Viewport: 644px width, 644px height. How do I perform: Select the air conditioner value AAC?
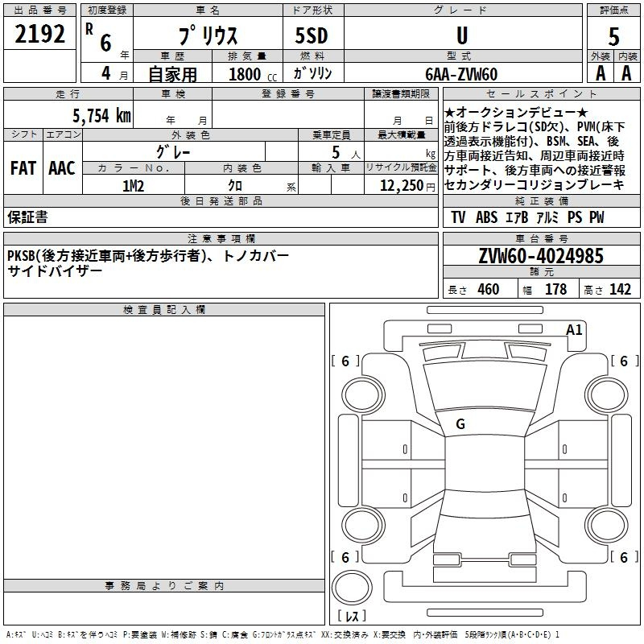tap(62, 167)
